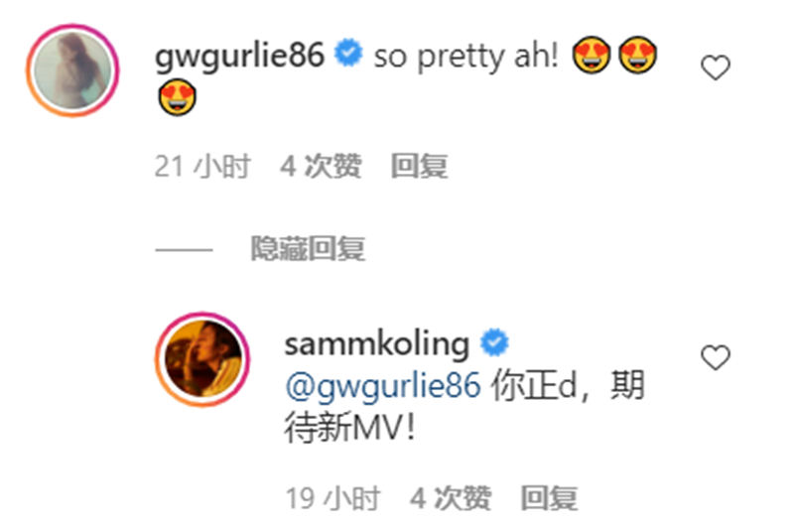
Task: Like sammkoling's reply with heart icon
Action: (x=715, y=357)
